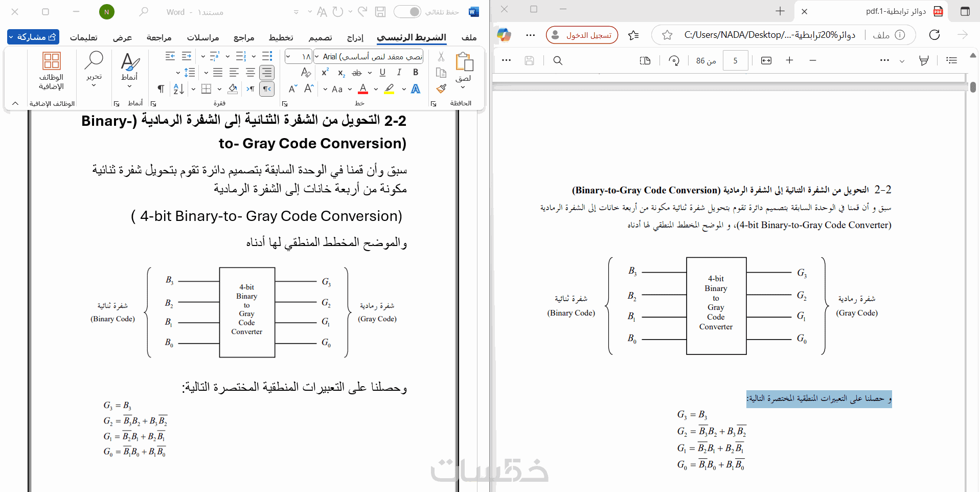Image resolution: width=980 pixels, height=492 pixels.
Task: Toggle Italic formatting in Word
Action: 399,73
